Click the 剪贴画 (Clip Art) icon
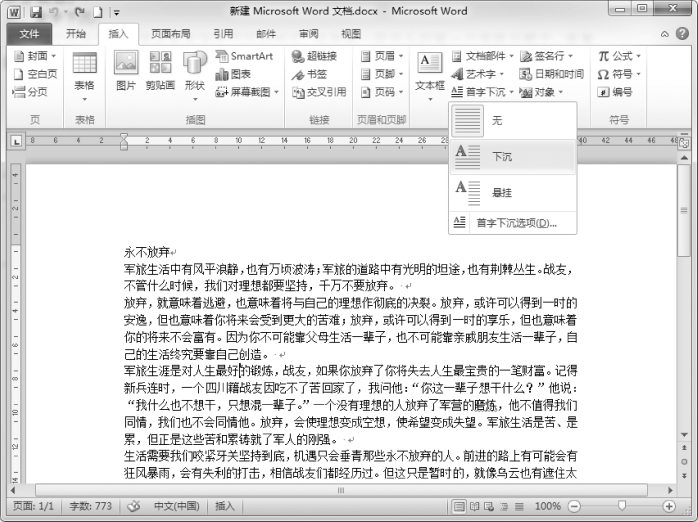The image size is (698, 522). 159,70
